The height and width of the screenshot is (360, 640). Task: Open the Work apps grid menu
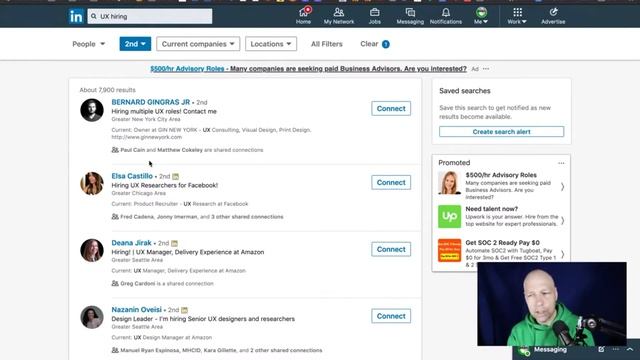(517, 16)
